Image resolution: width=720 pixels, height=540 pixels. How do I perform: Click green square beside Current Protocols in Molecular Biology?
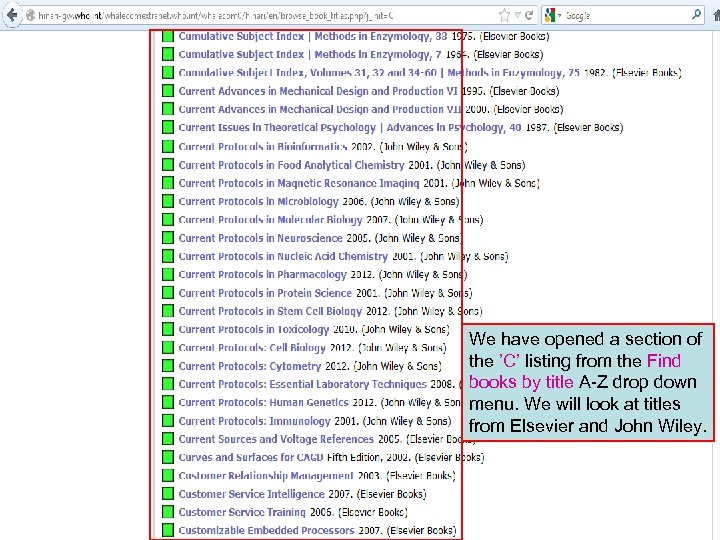[168, 219]
